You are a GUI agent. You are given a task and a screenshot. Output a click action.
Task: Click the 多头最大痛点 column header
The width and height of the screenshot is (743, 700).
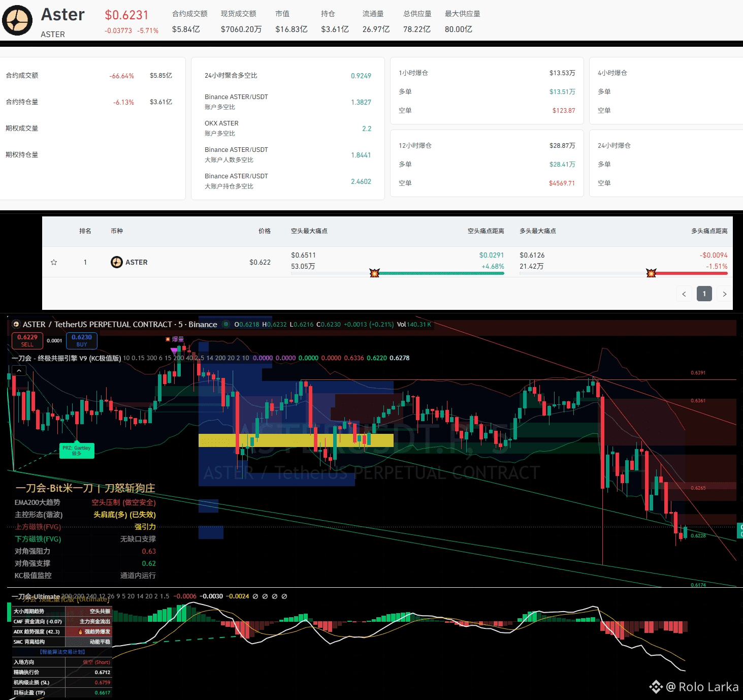coord(538,231)
